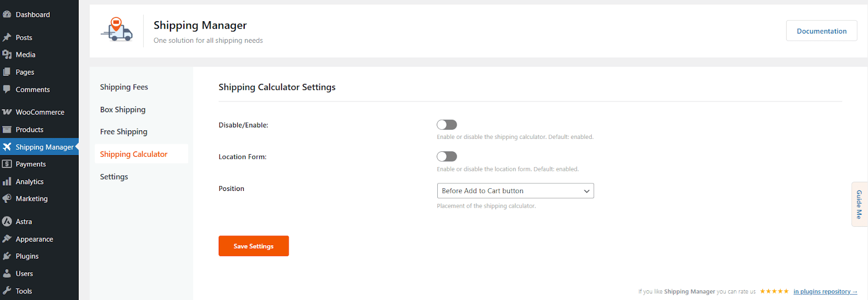Open the Free Shipping tab
The height and width of the screenshot is (300, 868).
[124, 132]
